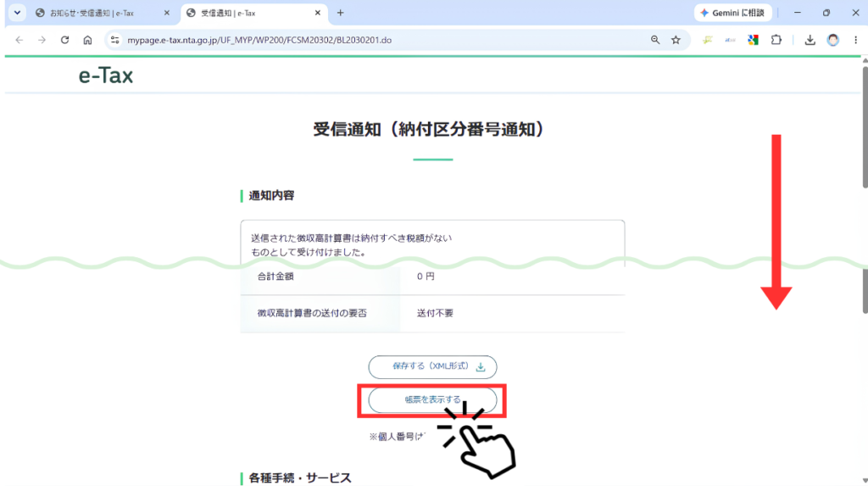Click the yellow-green extension icon
868x486 pixels.
[x=708, y=40]
